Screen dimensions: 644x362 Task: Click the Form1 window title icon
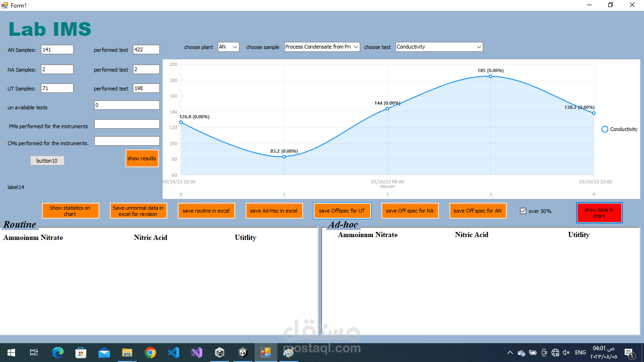5,5
